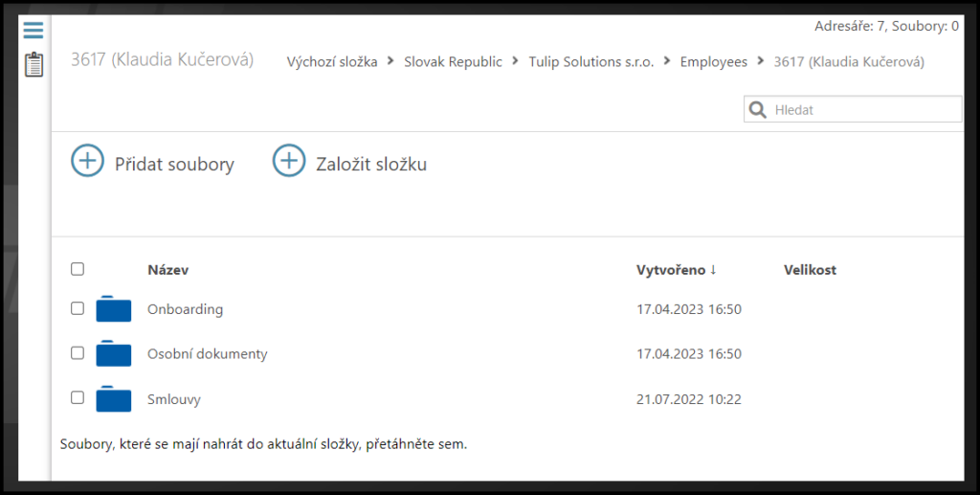Click the clipboard icon in sidebar
Screen dimensions: 980x495
point(33,65)
